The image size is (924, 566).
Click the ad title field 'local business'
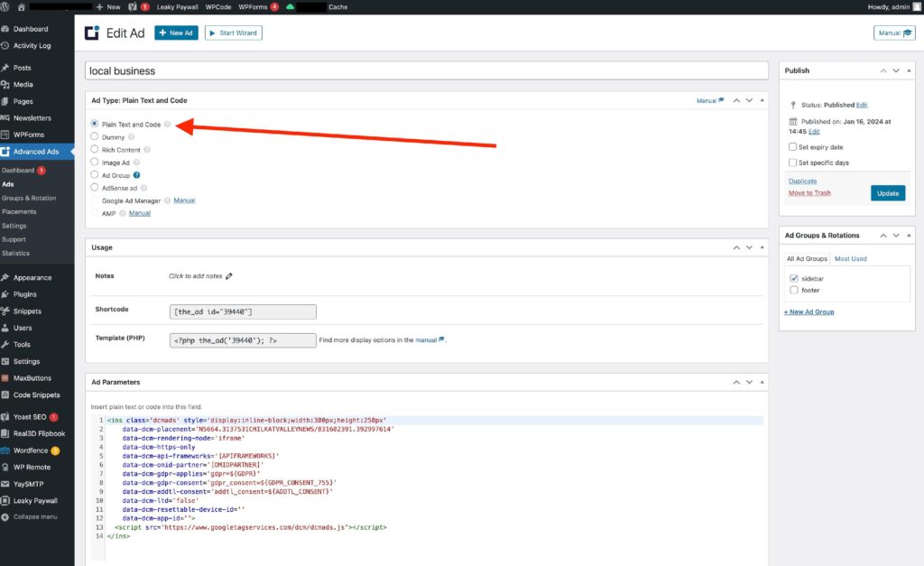(425, 70)
